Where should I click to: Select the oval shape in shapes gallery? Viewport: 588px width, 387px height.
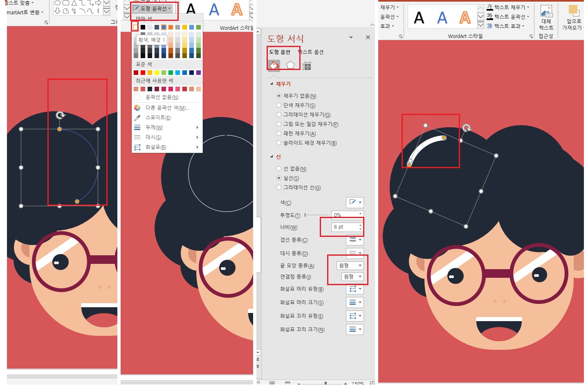pyautogui.click(x=58, y=3)
